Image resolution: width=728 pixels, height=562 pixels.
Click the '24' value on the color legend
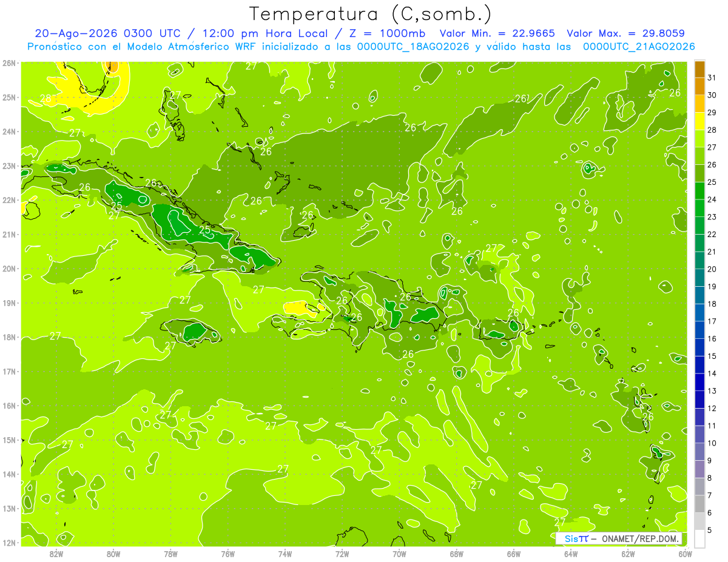point(712,199)
